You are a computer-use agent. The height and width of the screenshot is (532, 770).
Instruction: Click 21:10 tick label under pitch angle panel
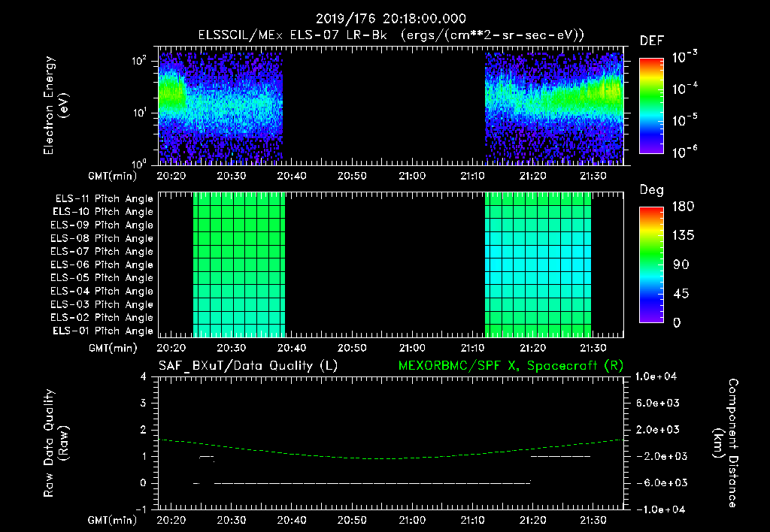click(x=472, y=348)
